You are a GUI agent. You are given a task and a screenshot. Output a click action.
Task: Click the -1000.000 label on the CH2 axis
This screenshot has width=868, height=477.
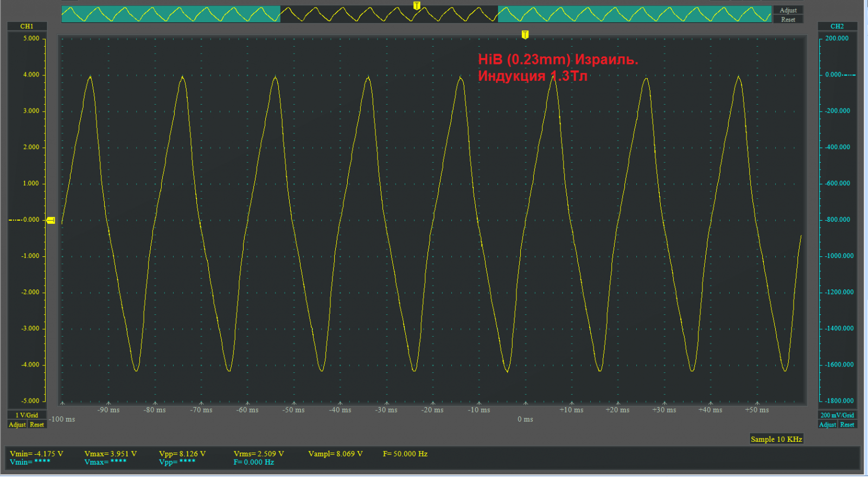839,256
